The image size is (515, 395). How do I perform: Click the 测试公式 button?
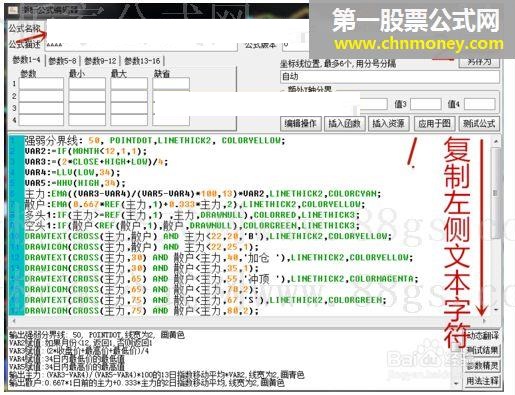click(x=479, y=124)
